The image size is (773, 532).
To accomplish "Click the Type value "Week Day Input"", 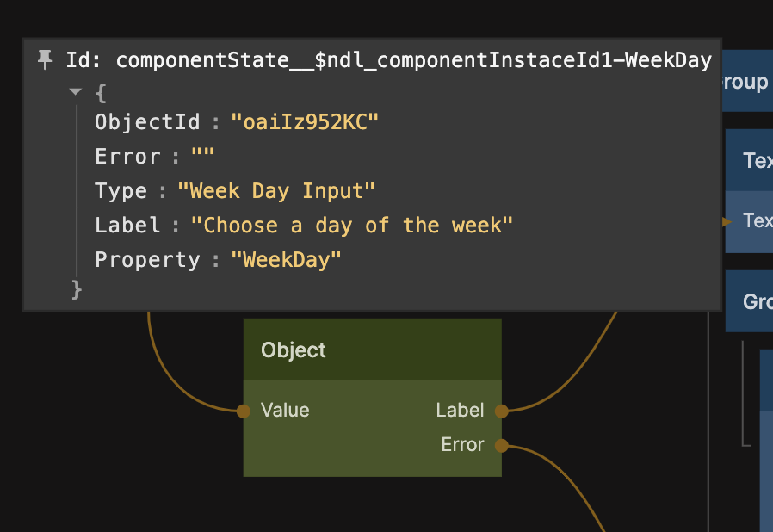I will click(x=276, y=191).
